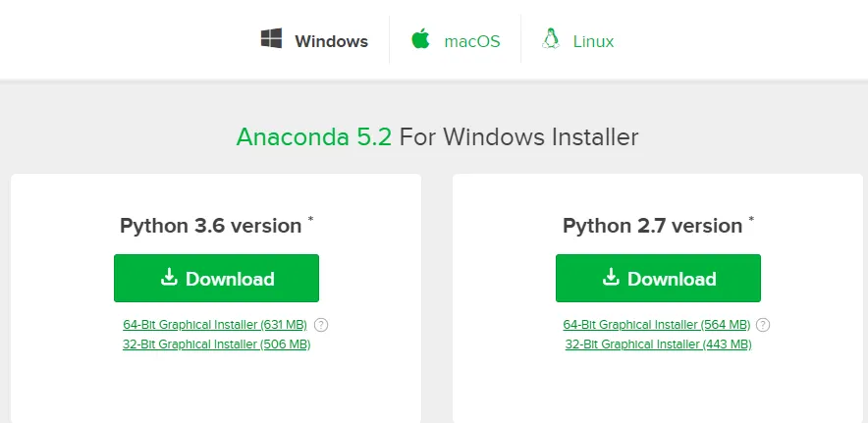Open the 32-Bit Graphical Installer (443 MB) link
The image size is (868, 423).
pos(658,344)
